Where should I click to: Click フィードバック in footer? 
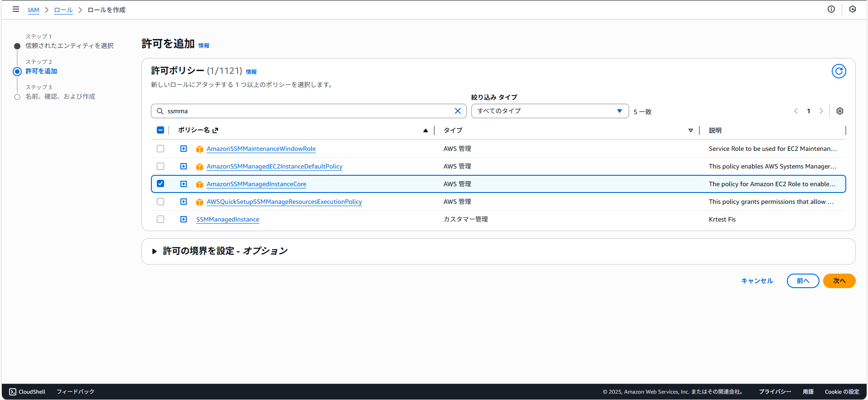click(75, 392)
